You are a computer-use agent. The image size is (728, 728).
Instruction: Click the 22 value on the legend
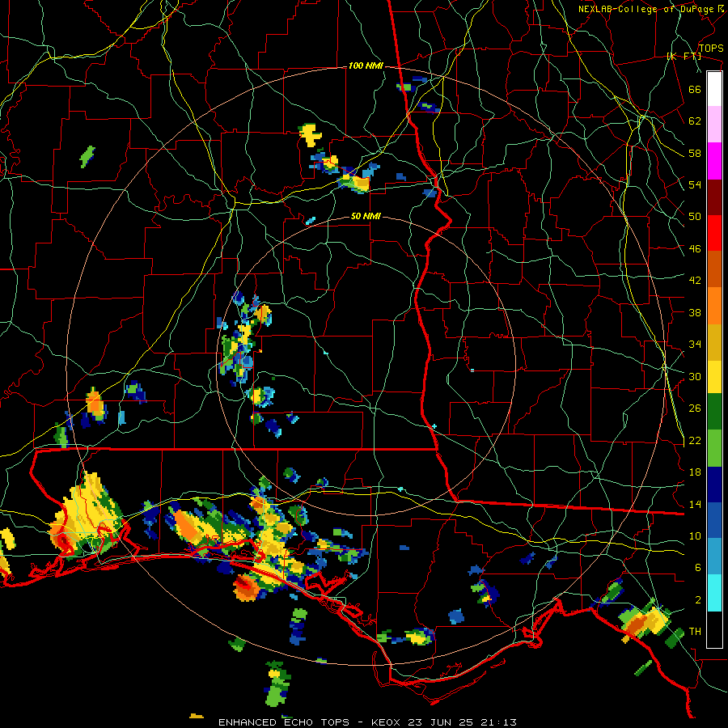pos(695,440)
